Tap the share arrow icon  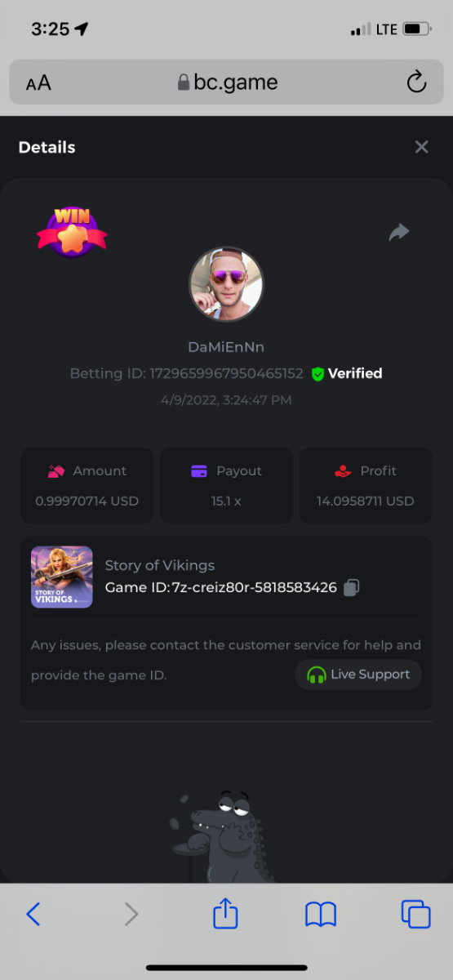398,233
